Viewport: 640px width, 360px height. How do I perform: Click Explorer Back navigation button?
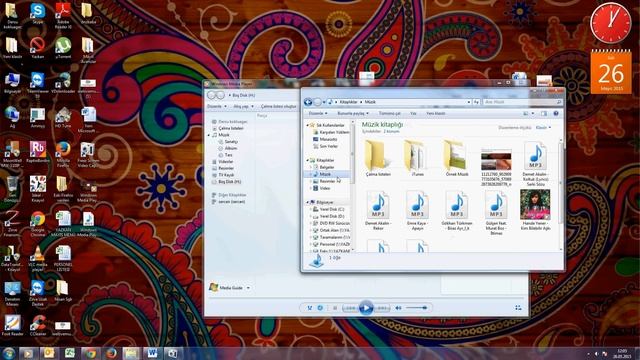pos(308,102)
